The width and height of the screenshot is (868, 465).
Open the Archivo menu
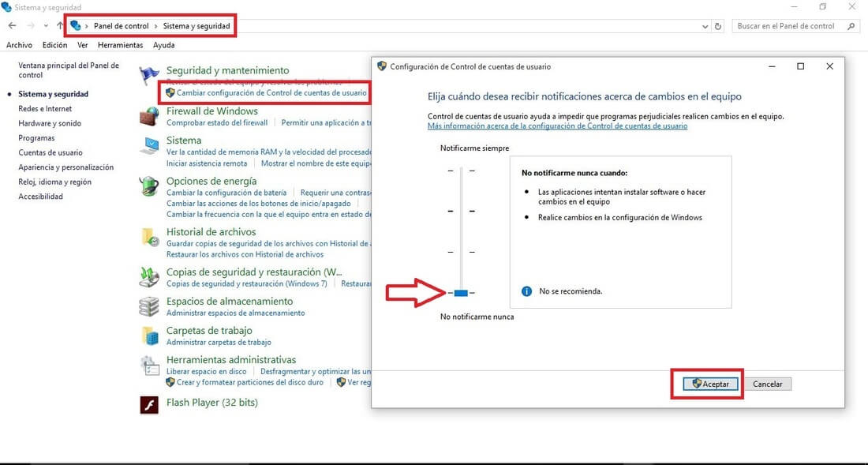20,45
